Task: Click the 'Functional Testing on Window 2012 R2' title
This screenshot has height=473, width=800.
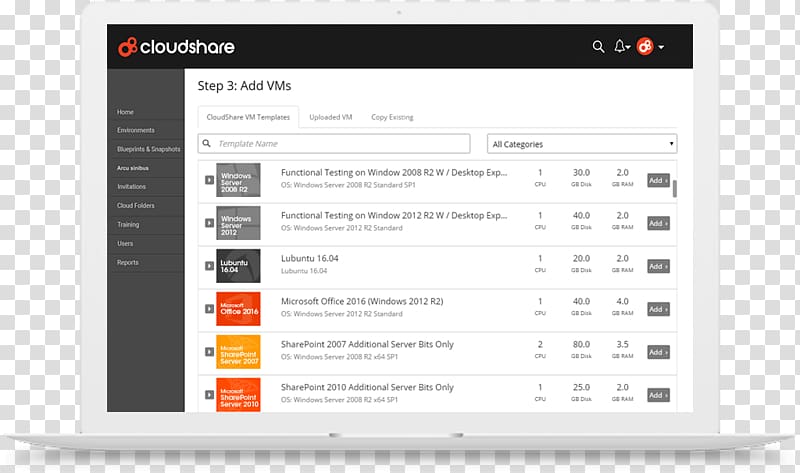Action: point(394,215)
